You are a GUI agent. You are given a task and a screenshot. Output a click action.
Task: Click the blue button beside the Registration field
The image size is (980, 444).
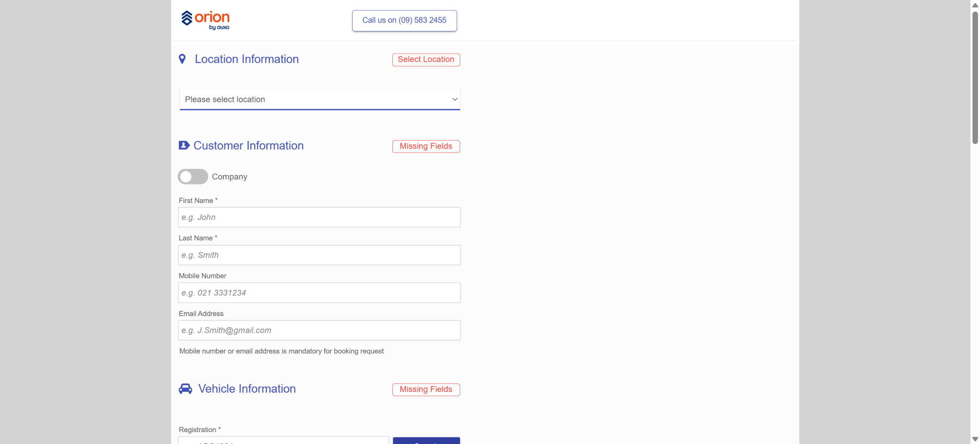[426, 441]
